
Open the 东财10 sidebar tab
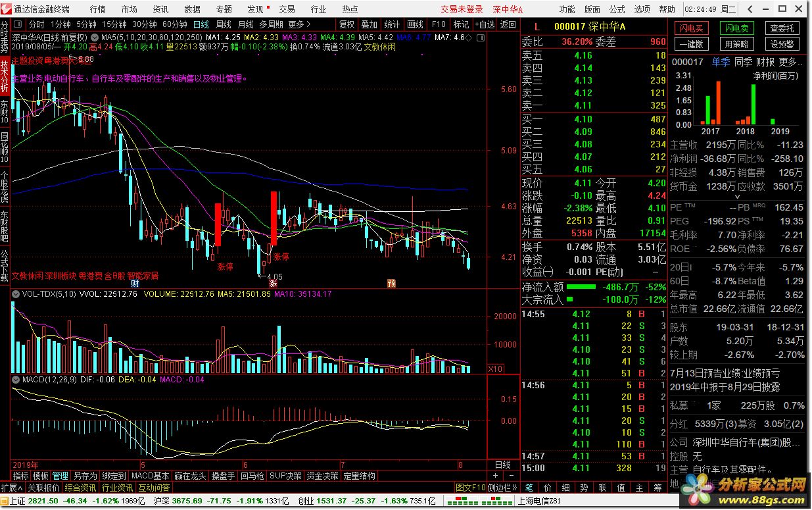(x=5, y=113)
